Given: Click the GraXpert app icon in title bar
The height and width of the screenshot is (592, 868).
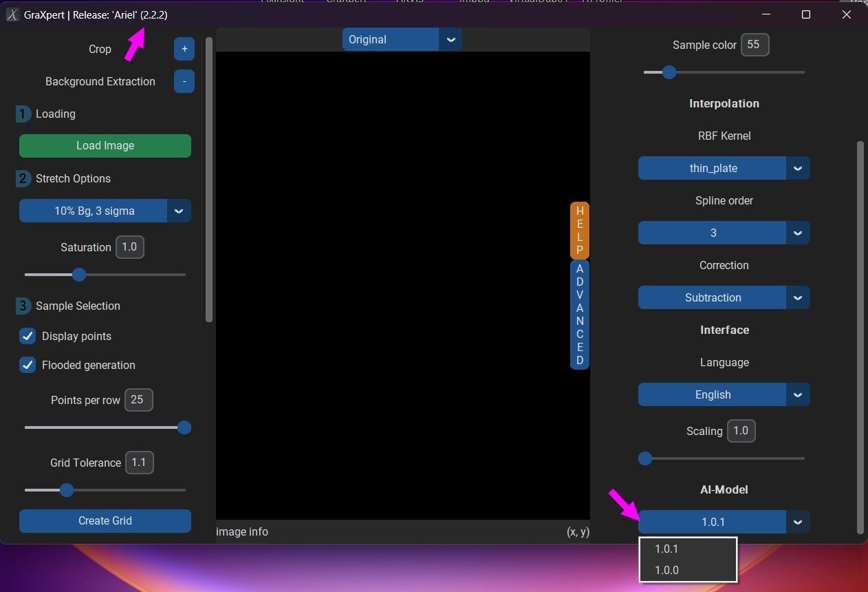Looking at the screenshot, I should (12, 14).
